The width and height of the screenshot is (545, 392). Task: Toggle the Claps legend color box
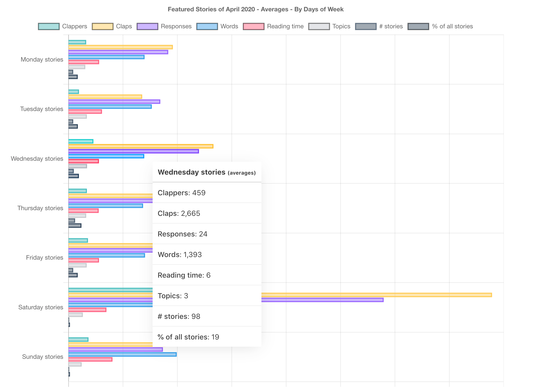(x=103, y=27)
